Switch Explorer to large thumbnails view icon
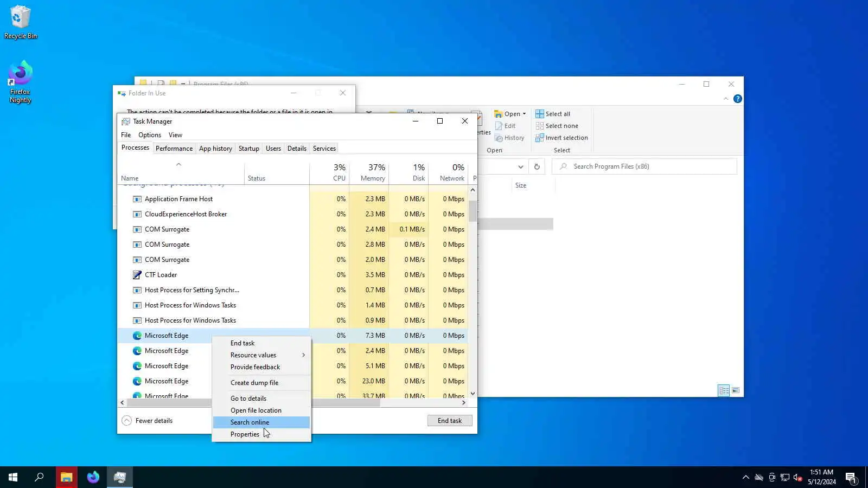Image resolution: width=868 pixels, height=488 pixels. (736, 390)
